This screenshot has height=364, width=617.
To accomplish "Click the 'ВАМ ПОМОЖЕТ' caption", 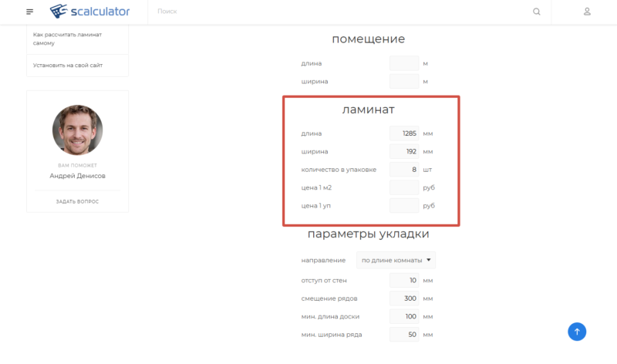I will tap(78, 165).
